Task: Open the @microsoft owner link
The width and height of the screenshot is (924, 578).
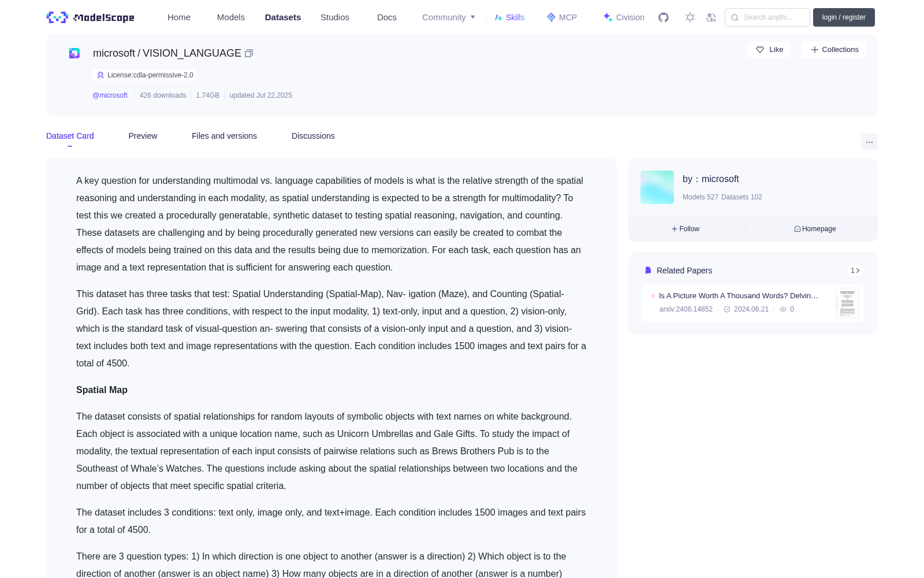Action: (x=110, y=95)
